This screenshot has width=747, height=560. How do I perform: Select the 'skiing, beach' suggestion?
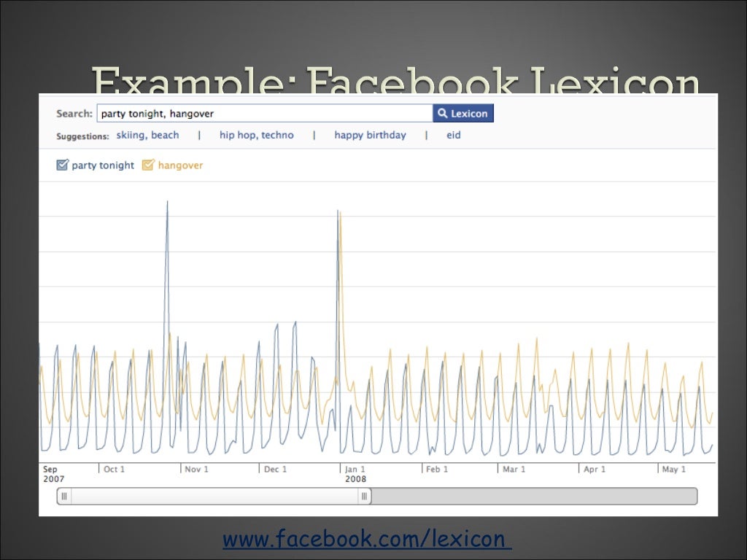click(147, 135)
